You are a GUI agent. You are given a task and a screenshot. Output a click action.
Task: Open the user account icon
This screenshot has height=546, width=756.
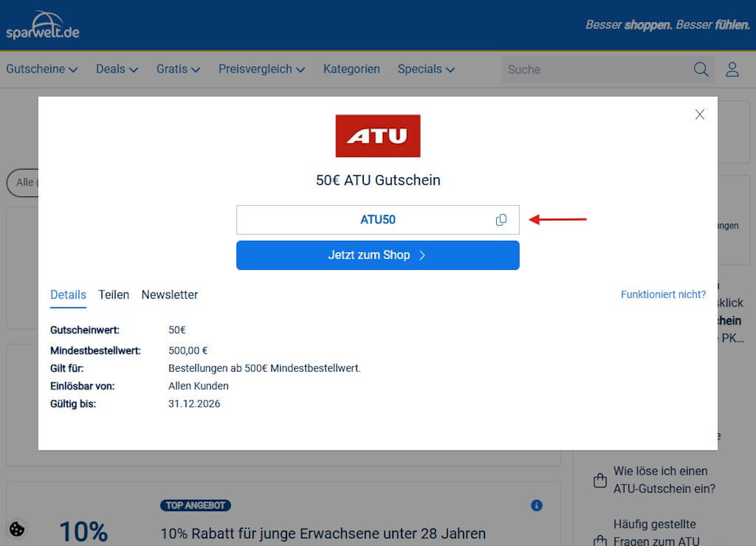(x=732, y=69)
